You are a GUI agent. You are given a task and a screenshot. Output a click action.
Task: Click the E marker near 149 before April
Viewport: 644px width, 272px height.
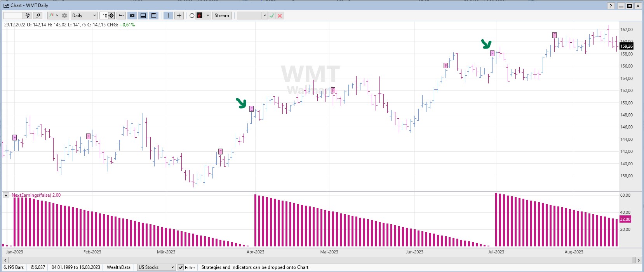[x=251, y=109]
